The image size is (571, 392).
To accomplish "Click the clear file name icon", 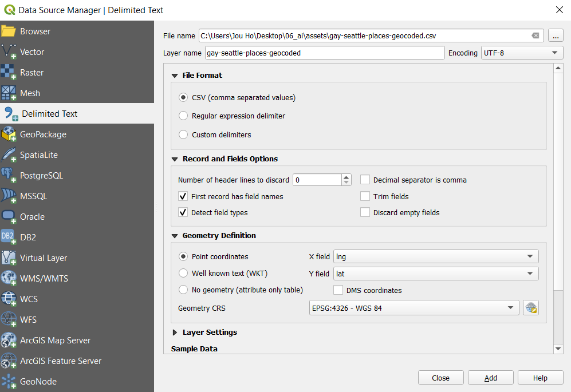I will [535, 35].
